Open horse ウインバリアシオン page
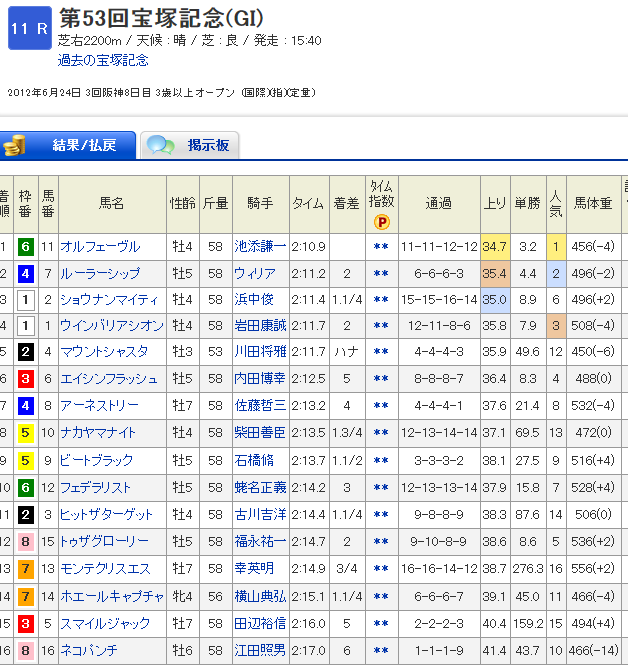This screenshot has width=628, height=665. click(112, 326)
